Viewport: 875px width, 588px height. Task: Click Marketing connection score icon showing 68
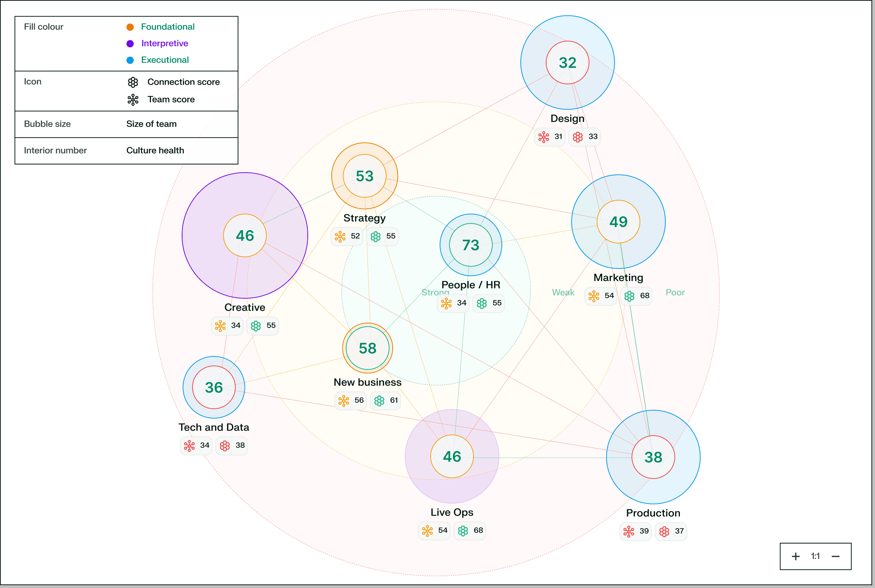click(x=629, y=296)
